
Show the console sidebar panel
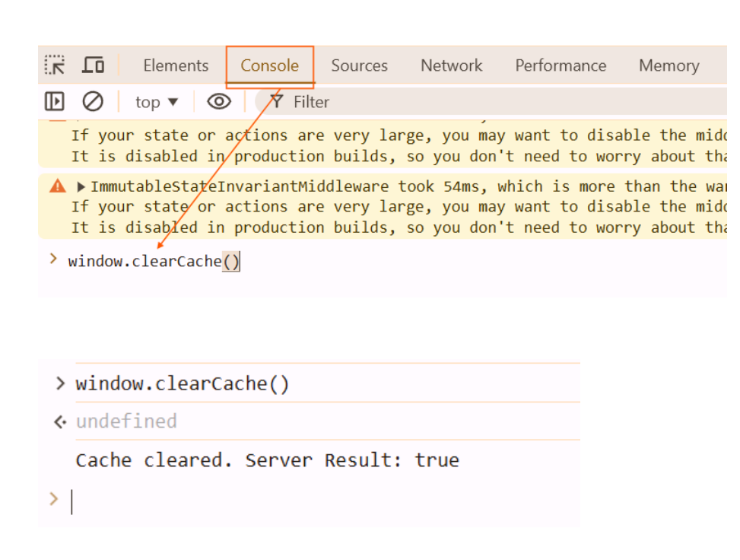(55, 101)
